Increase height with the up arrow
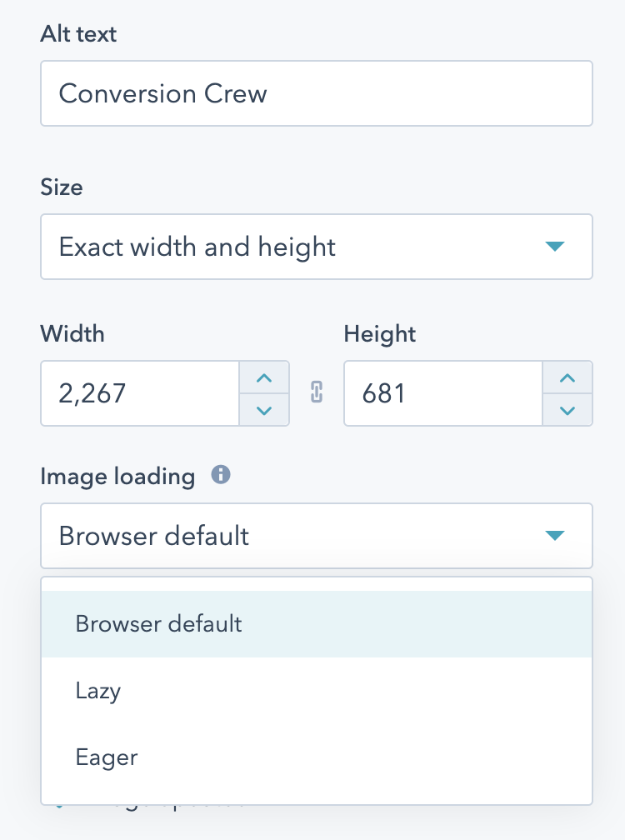This screenshot has height=840, width=625. [567, 378]
